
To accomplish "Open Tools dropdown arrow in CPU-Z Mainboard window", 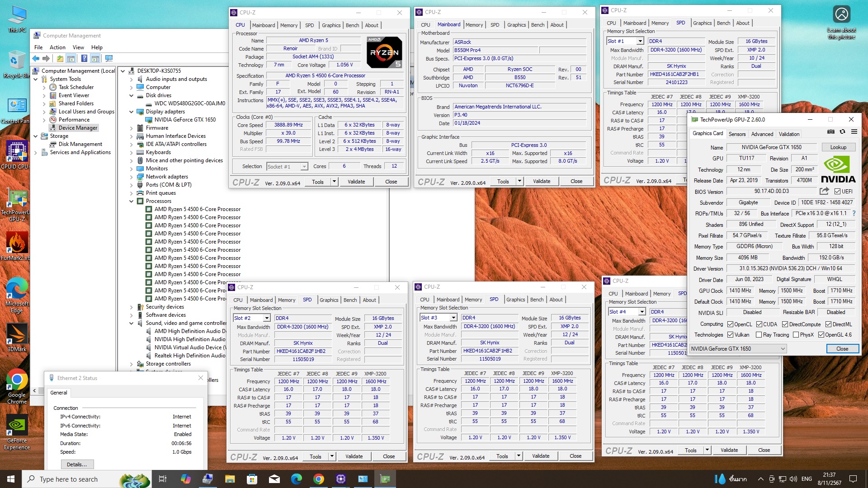I will coord(519,181).
